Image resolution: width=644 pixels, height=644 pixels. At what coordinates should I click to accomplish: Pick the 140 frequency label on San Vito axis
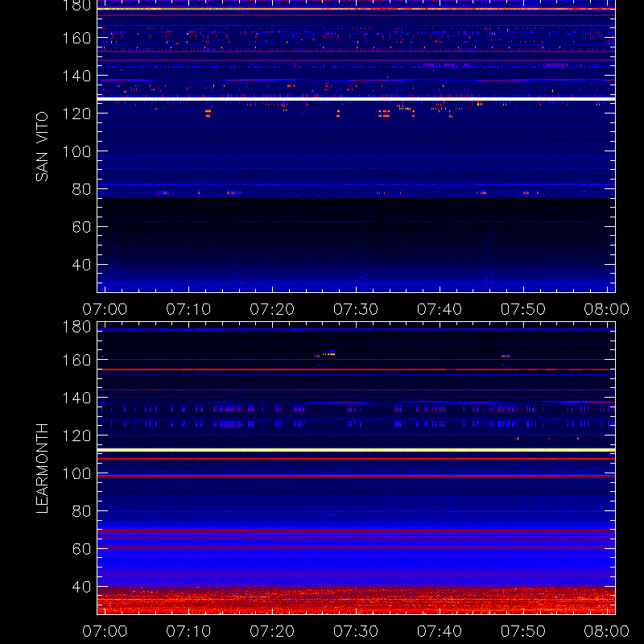pos(76,76)
